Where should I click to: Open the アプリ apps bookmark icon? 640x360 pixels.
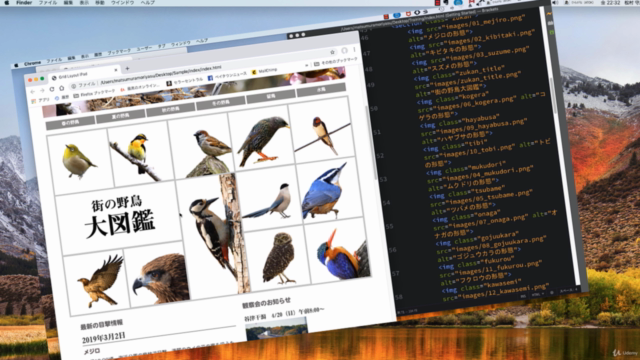[x=41, y=100]
